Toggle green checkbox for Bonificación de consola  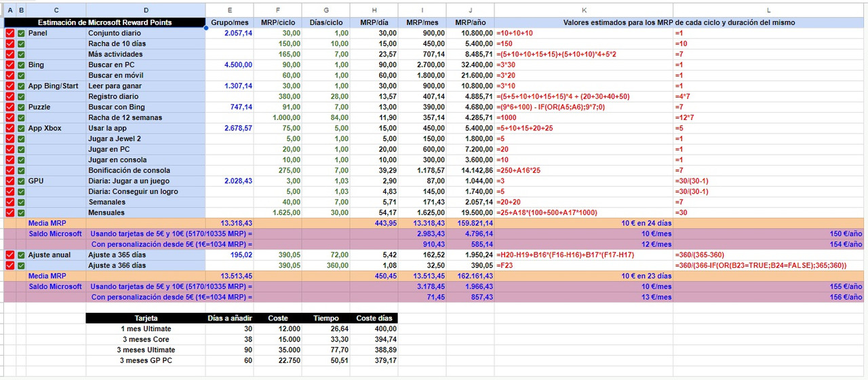pyautogui.click(x=21, y=170)
